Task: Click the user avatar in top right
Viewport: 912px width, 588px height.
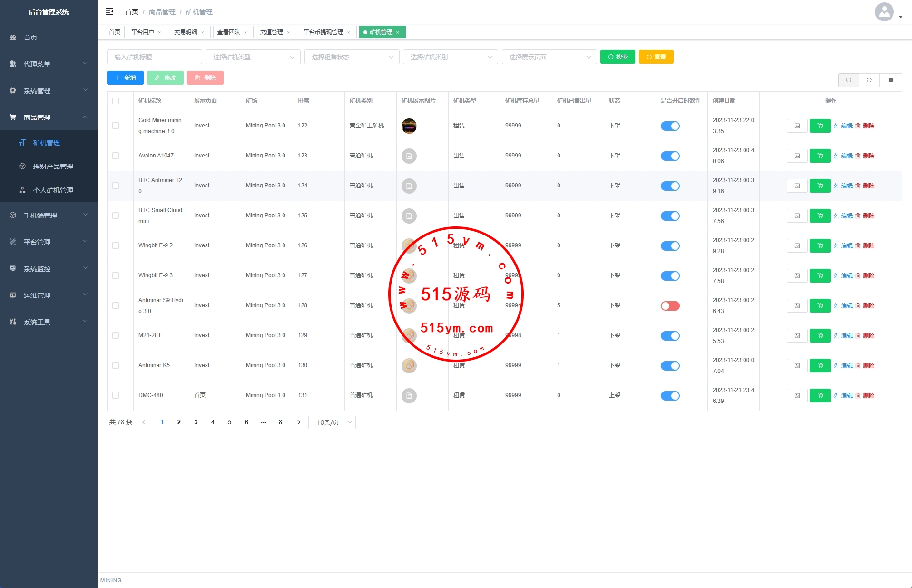Action: click(x=884, y=12)
